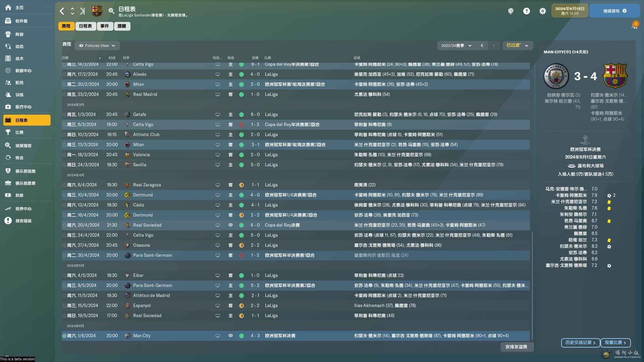Toggle checkmark on Cádiz fixture row
Viewport: 644px width, 362px height.
[64, 205]
